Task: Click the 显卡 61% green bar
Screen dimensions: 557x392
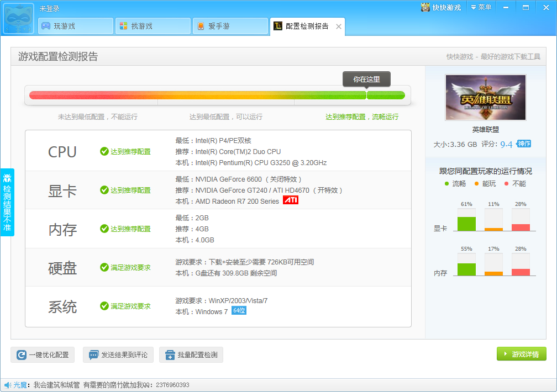Action: (466, 224)
